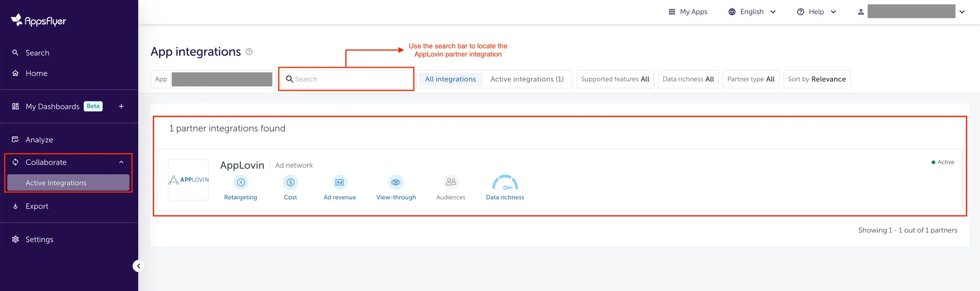Image resolution: width=980 pixels, height=291 pixels.
Task: Click the user profile icon
Action: pos(861,11)
